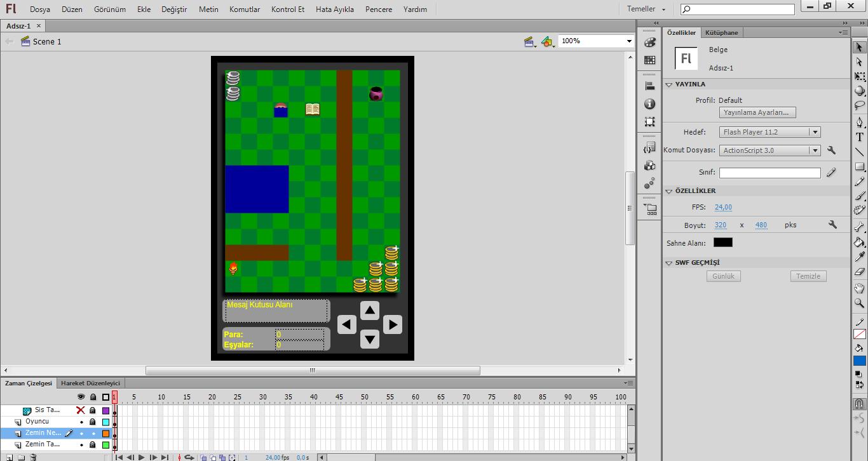Click the Edit Scene clapperboard icon
The height and width of the screenshot is (461, 868).
[529, 41]
